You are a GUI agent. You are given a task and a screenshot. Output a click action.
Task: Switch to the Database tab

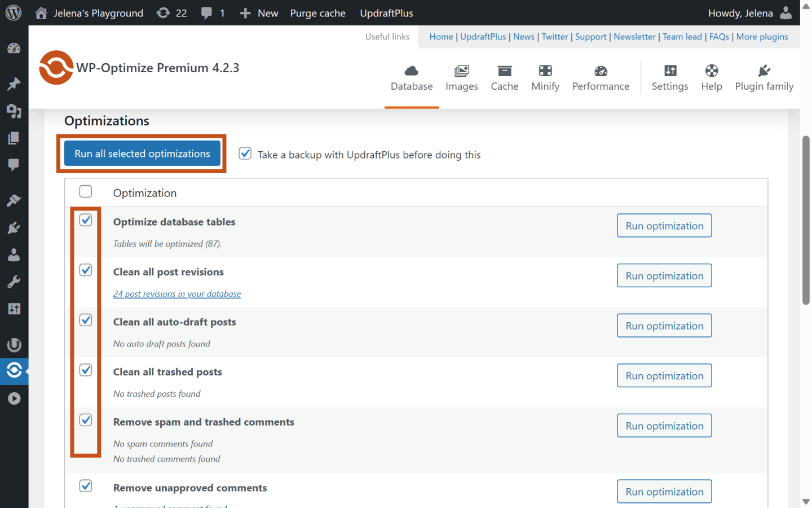(x=411, y=78)
